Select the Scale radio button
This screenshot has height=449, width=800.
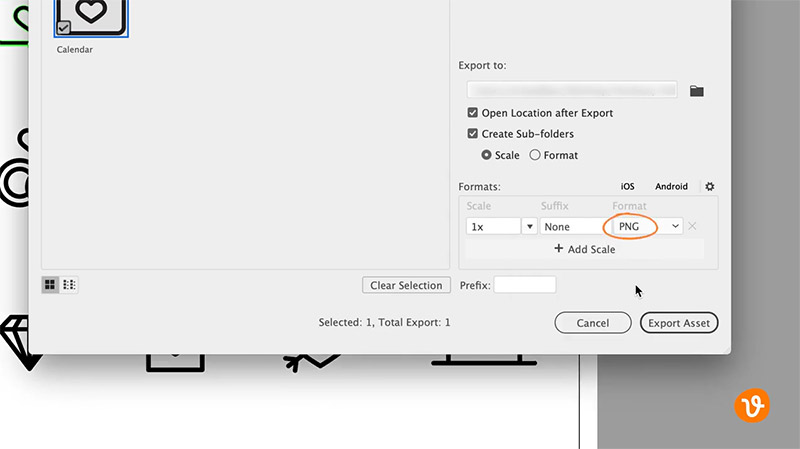click(x=486, y=155)
